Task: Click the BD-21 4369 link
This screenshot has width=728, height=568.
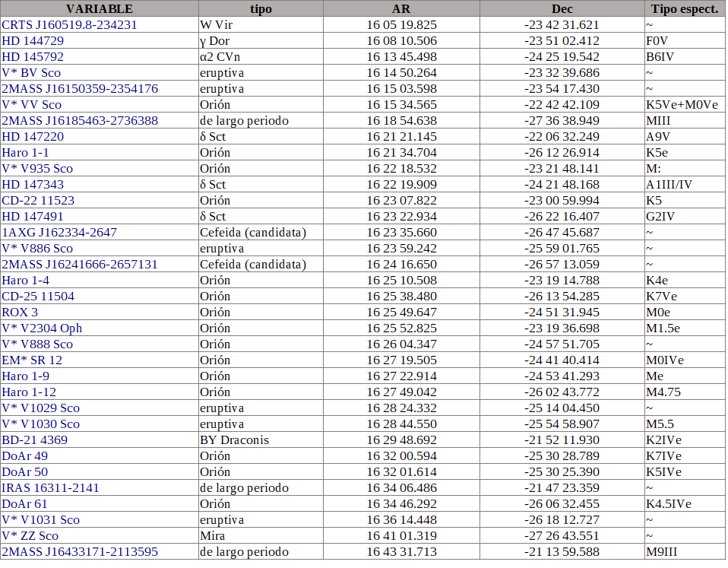Action: pos(34,439)
